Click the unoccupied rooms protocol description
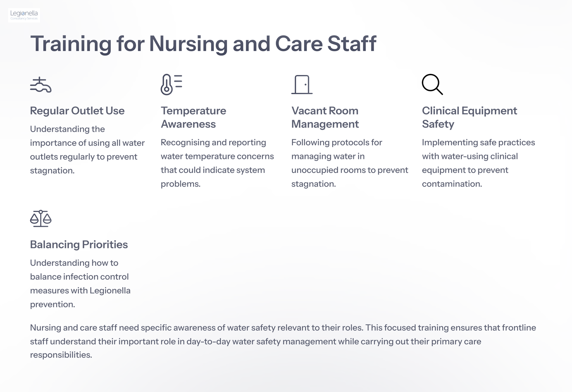Screen dimensions: 572x392 coord(350,163)
